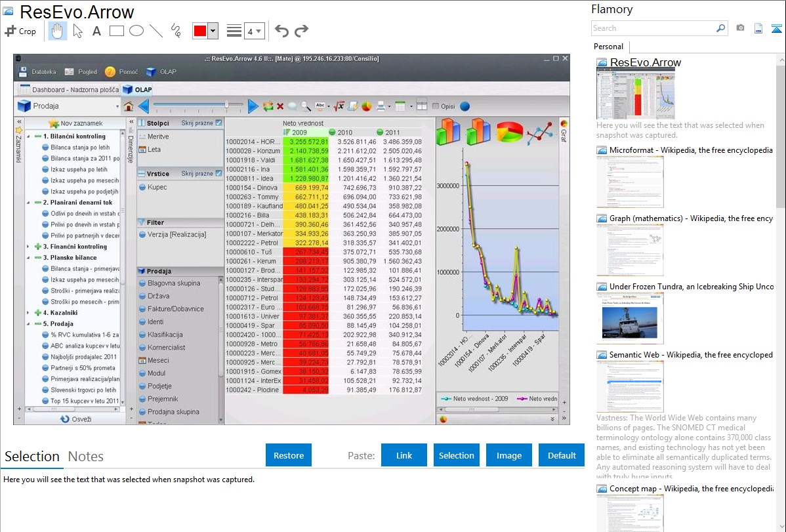The width and height of the screenshot is (786, 532).
Task: Click the camera snapshot icon
Action: tap(740, 28)
